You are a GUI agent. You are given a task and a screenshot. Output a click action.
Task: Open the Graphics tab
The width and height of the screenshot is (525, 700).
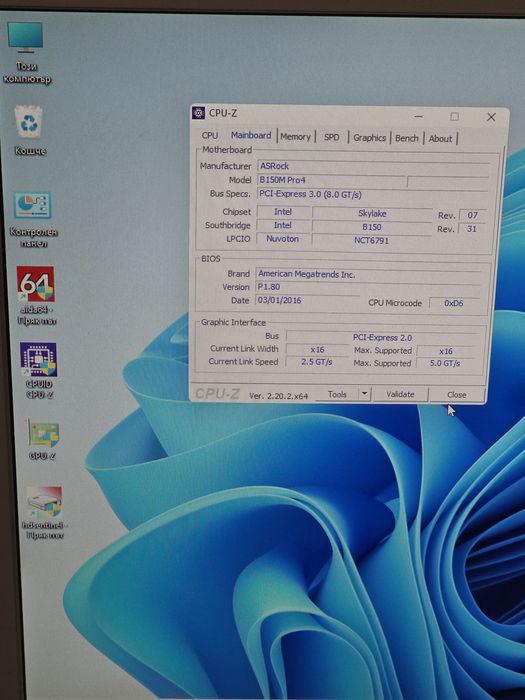coord(369,138)
